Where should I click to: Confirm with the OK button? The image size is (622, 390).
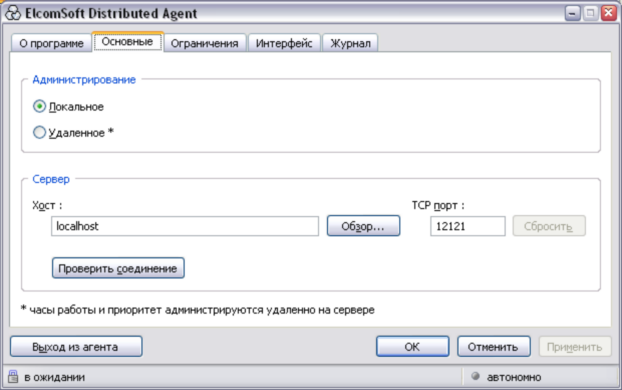412,346
